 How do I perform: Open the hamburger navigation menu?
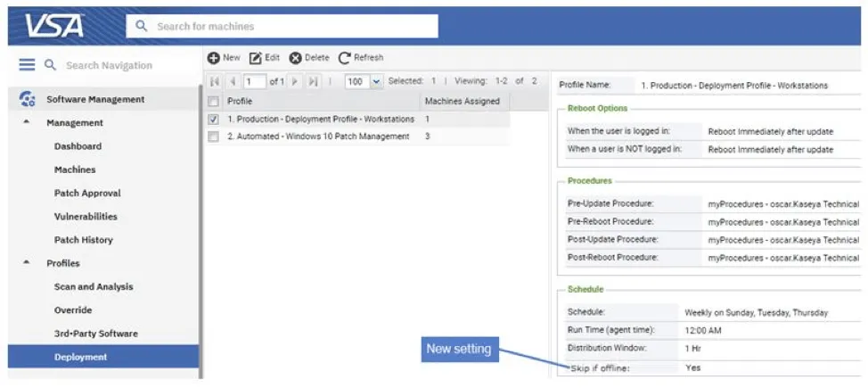(x=27, y=65)
